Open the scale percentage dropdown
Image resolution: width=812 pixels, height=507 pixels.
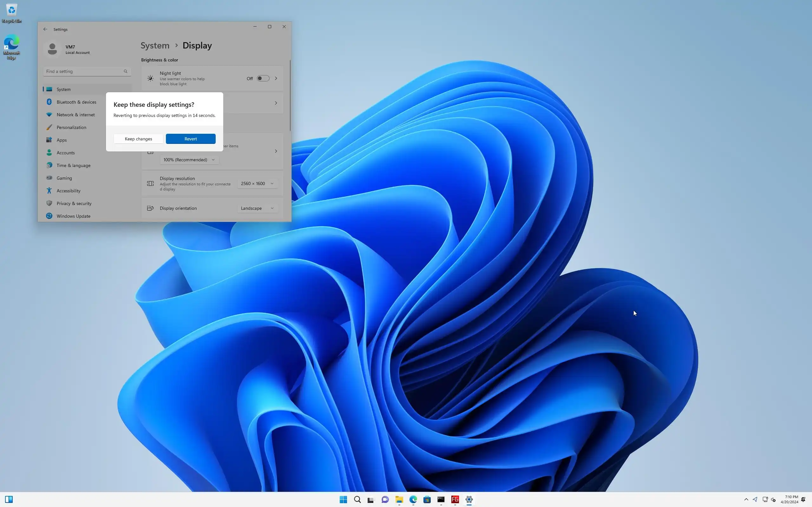click(x=189, y=160)
